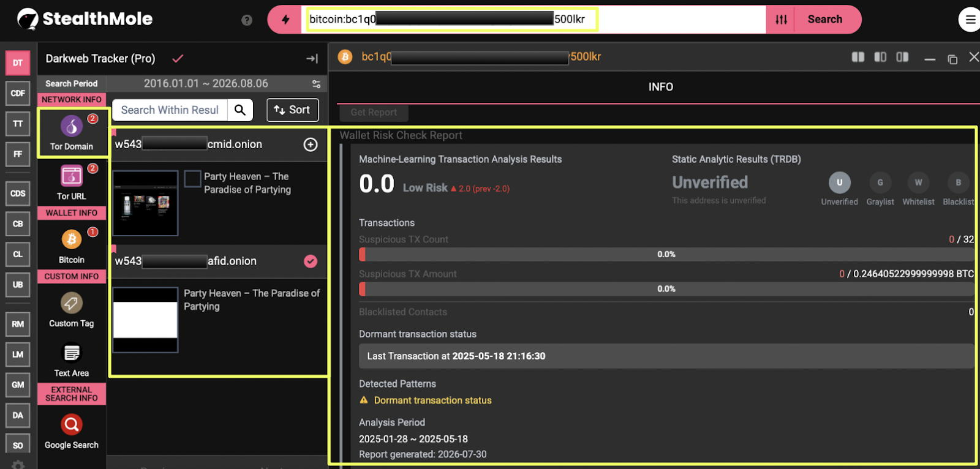Image resolution: width=980 pixels, height=469 pixels.
Task: Click the Low Risk score label
Action: click(425, 188)
